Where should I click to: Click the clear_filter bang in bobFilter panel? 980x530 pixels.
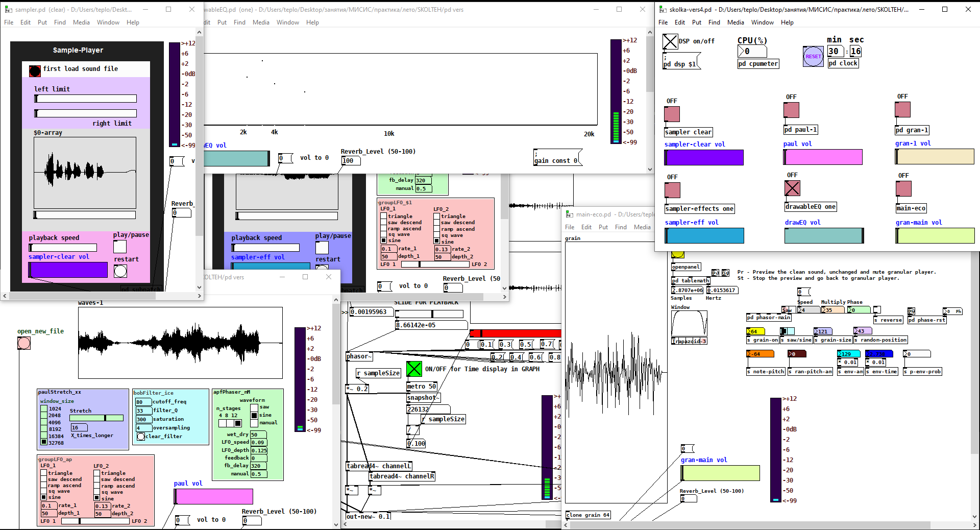tap(141, 437)
